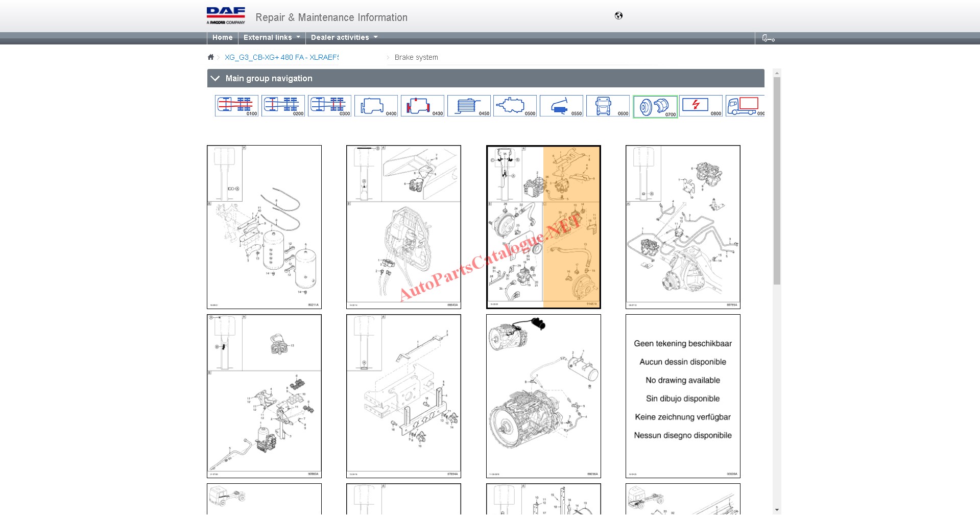The width and height of the screenshot is (980, 516).
Task: Click the key login icon
Action: point(768,38)
